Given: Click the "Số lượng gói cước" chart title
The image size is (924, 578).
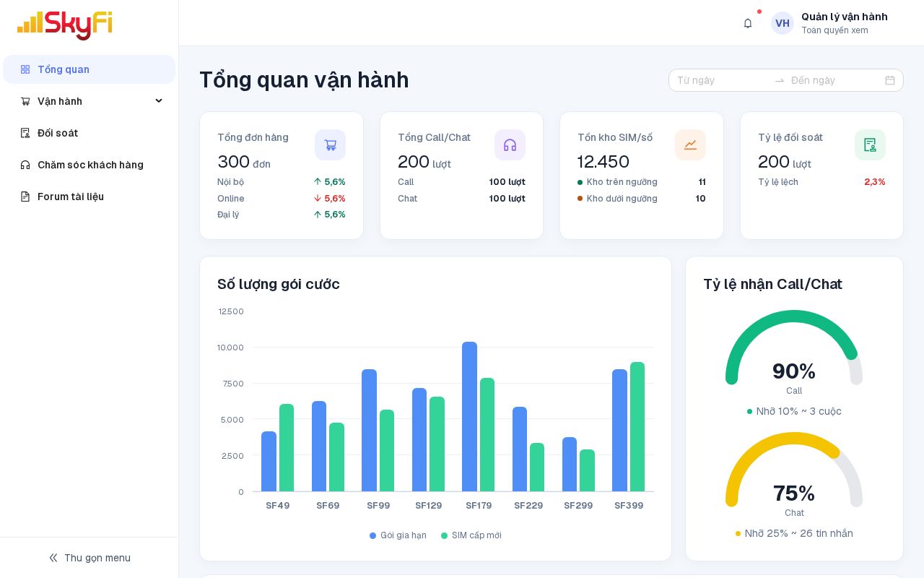Looking at the screenshot, I should tap(279, 284).
